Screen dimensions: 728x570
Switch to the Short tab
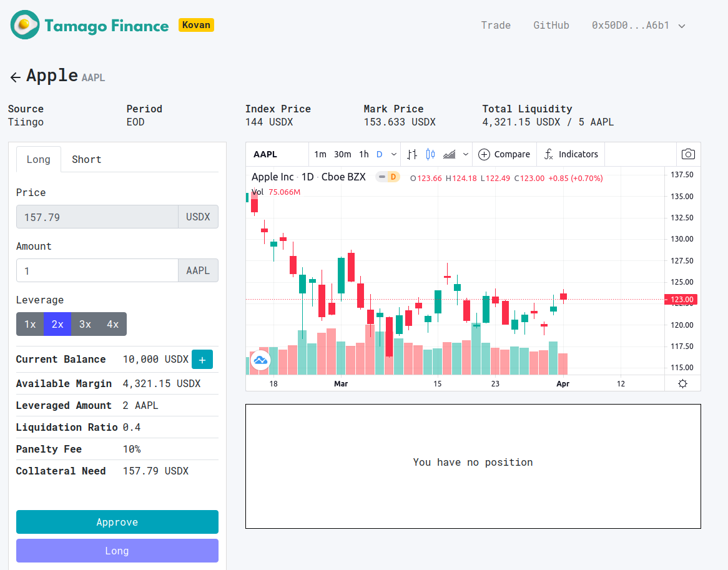[86, 159]
